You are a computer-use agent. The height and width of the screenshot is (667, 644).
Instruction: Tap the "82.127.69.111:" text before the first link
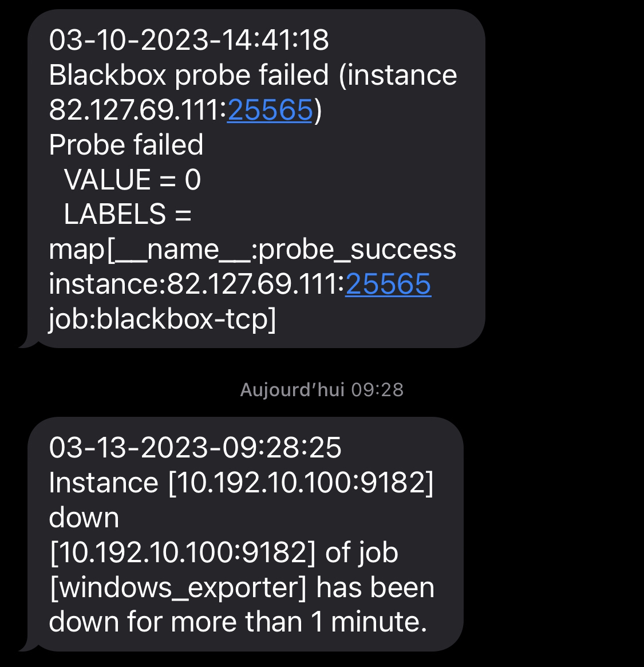click(x=137, y=110)
